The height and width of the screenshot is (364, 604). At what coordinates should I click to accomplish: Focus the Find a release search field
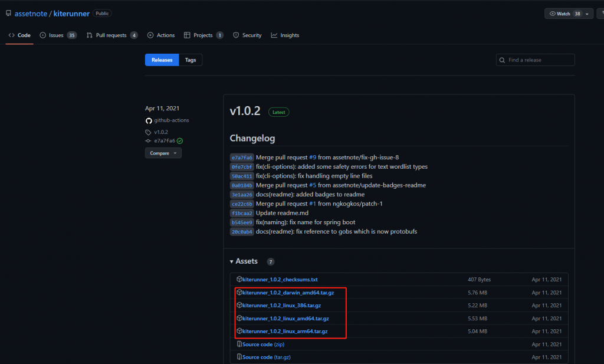tap(536, 60)
